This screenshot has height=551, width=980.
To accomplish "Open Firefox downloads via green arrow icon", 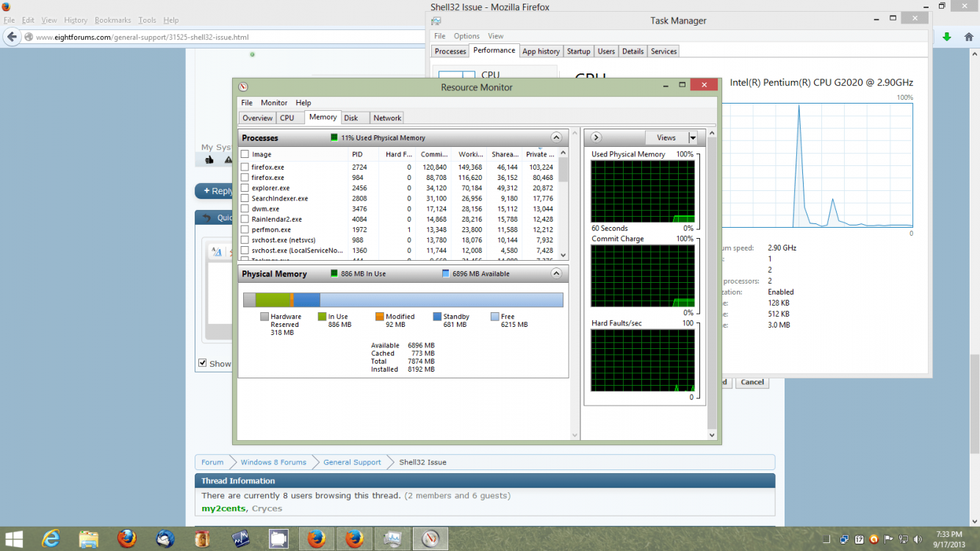I will click(947, 37).
